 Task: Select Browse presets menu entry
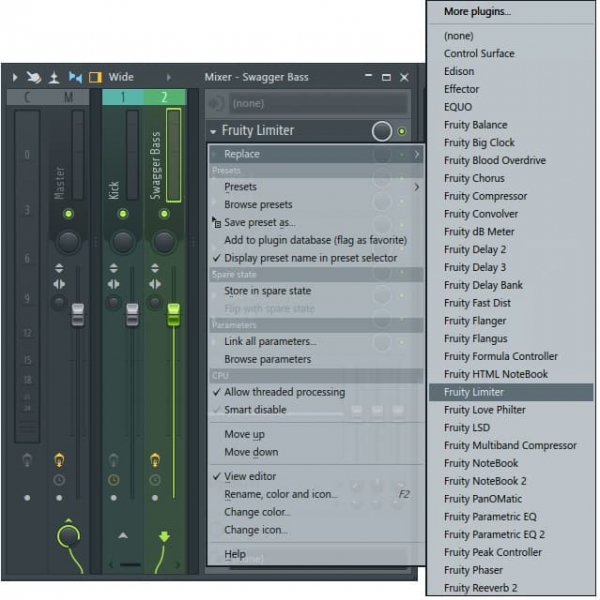[x=317, y=205]
